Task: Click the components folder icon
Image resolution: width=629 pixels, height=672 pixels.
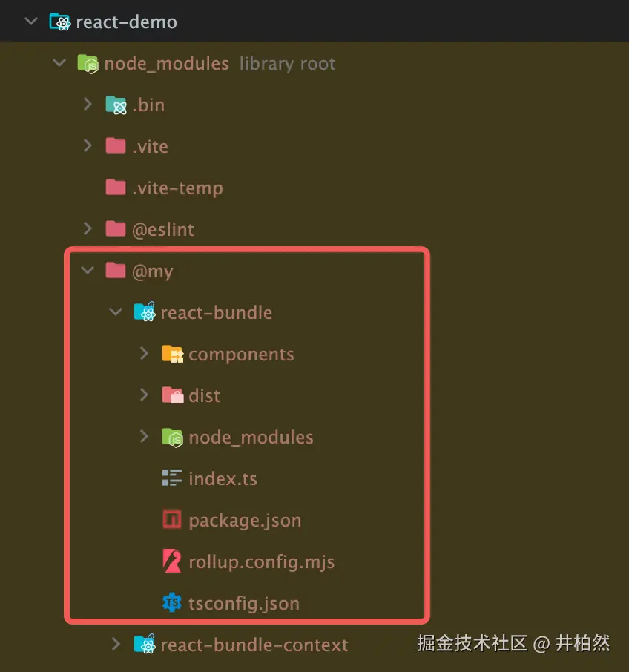Action: [173, 354]
